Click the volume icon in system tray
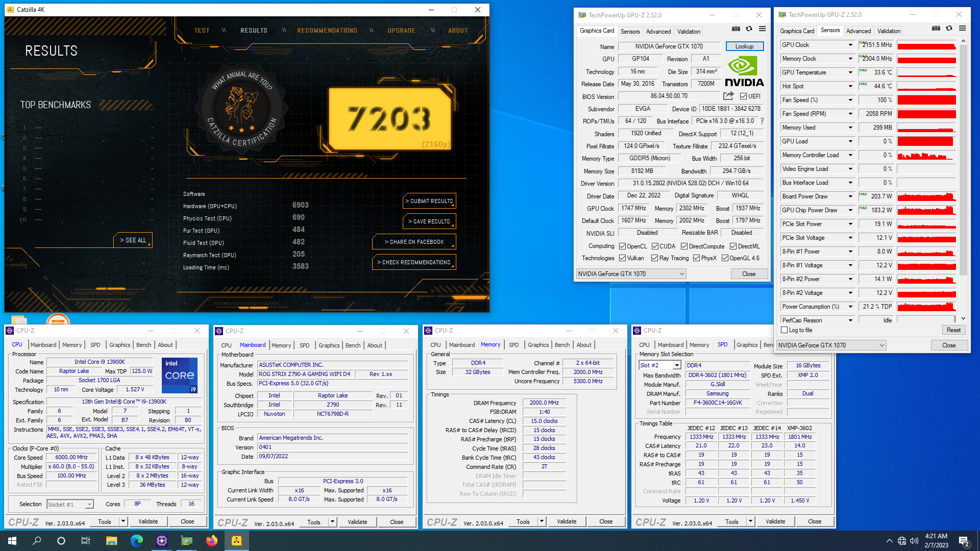Screen dimensions: 980x551 tap(914, 541)
